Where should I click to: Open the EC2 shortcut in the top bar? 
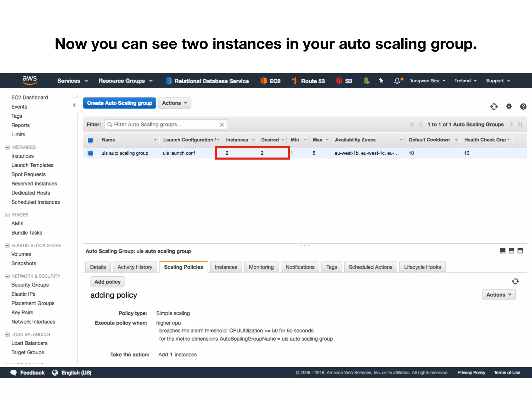(270, 81)
